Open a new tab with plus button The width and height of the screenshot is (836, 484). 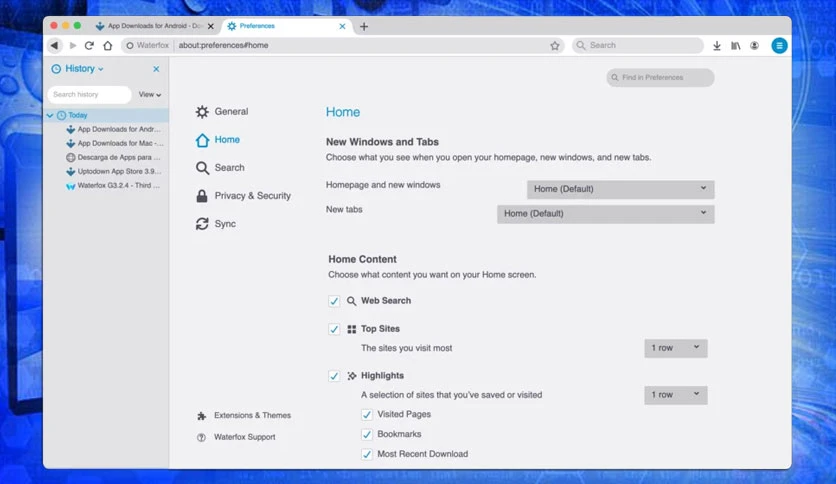(x=364, y=26)
